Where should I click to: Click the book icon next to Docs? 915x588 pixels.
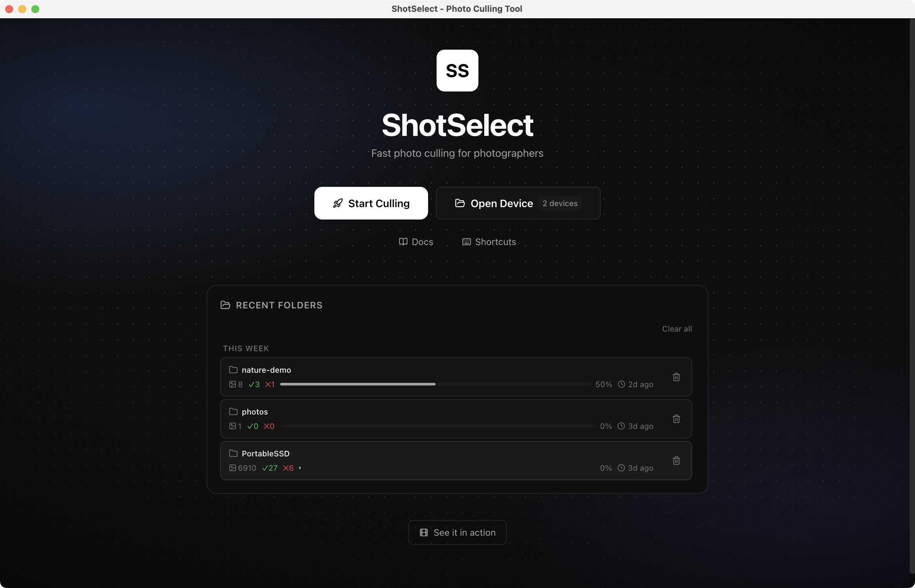click(403, 242)
